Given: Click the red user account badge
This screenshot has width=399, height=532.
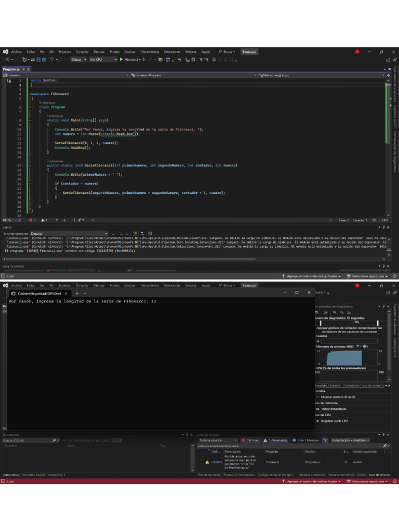Looking at the screenshot, I should [x=357, y=52].
